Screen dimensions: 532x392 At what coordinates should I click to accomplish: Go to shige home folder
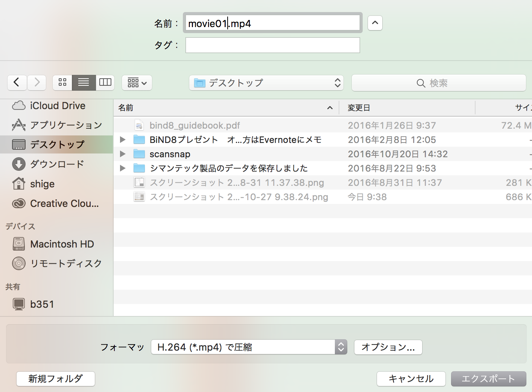point(42,184)
